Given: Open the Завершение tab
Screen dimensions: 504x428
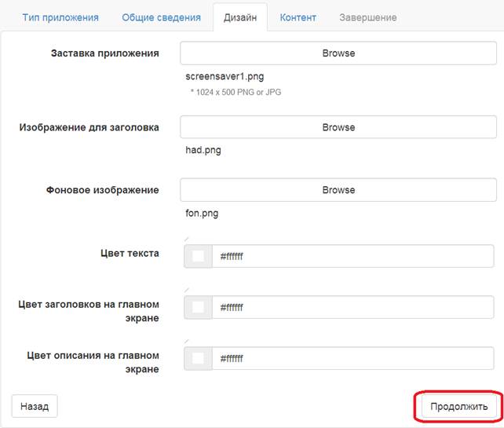Looking at the screenshot, I should point(367,17).
